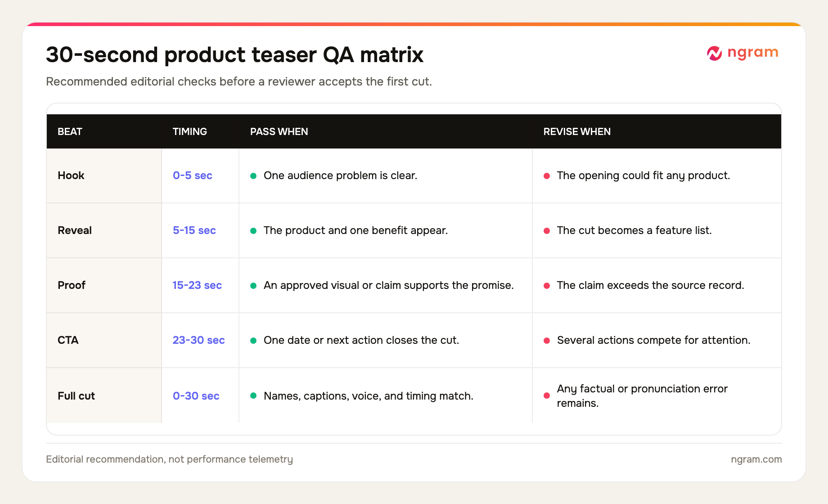Select the Full cut beat cell
The image size is (828, 504).
coord(104,396)
